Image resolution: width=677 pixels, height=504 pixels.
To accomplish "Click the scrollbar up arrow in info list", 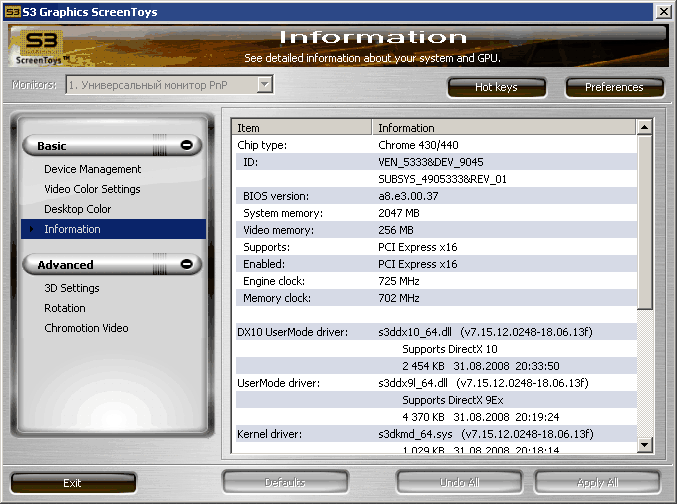I will click(644, 127).
